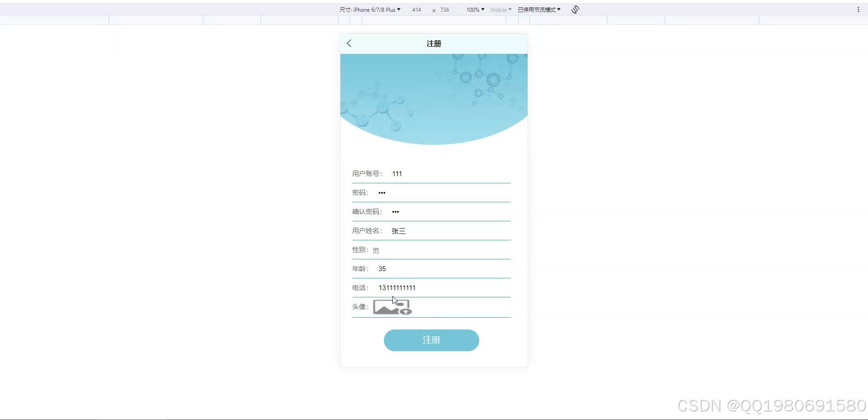Screen dimensions: 868x420
Task: Open the DevTools three-dot options menu
Action: [859, 9]
